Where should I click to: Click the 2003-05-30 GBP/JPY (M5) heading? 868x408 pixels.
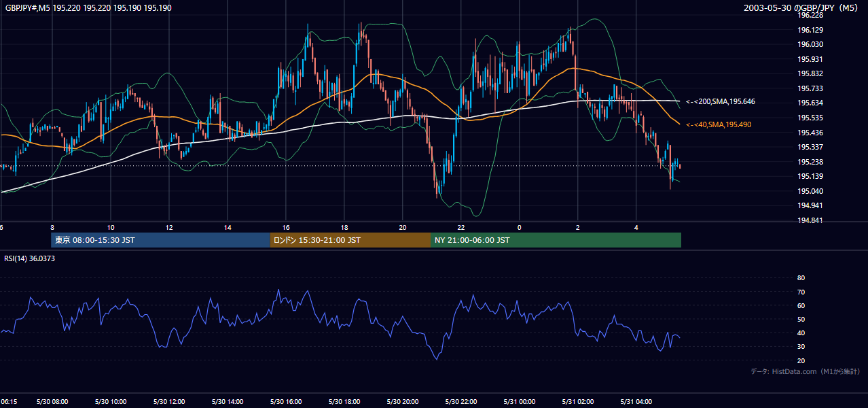point(802,7)
